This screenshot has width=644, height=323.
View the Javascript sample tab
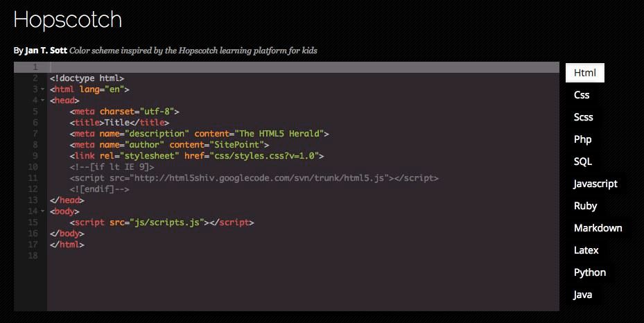(595, 184)
